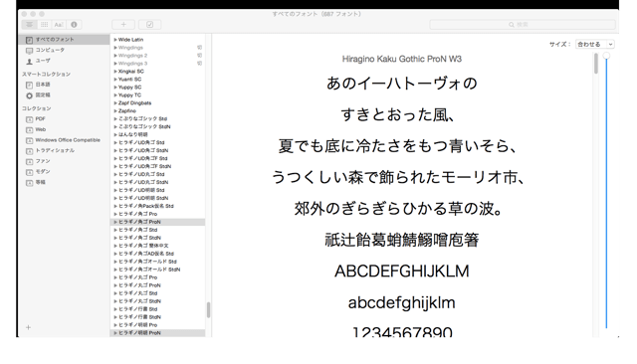Select Zapfino in the font list

[x=127, y=110]
